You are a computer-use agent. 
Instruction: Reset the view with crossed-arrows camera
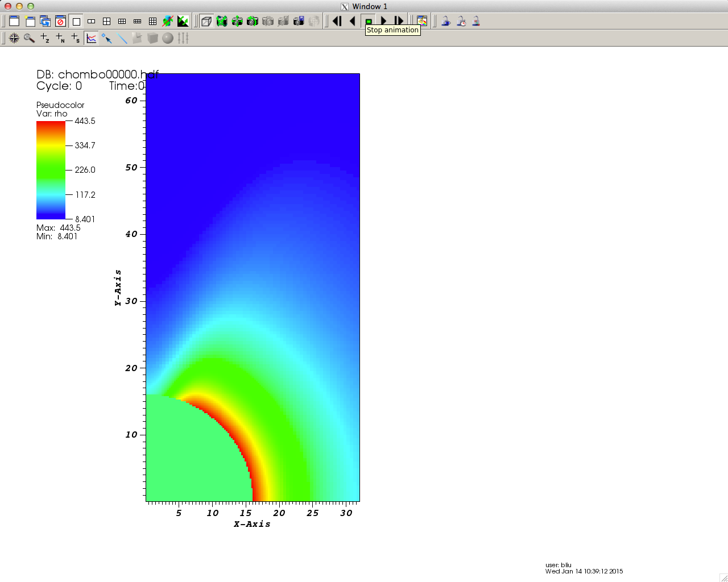222,21
